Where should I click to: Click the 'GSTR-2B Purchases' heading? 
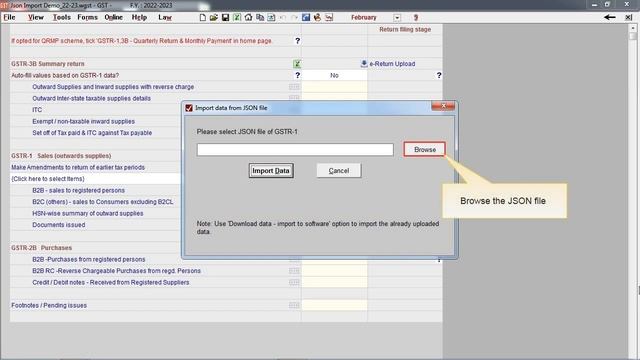[42, 248]
